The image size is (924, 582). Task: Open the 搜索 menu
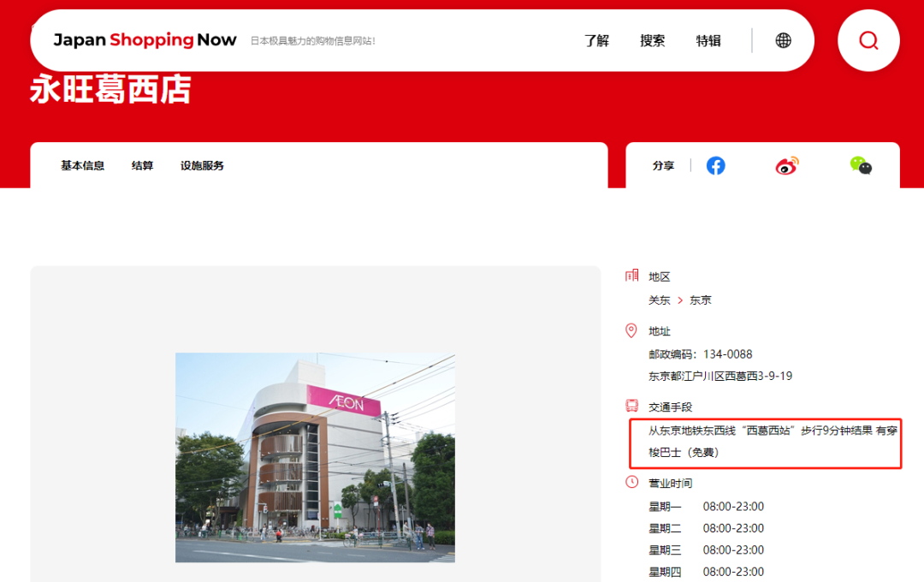point(652,41)
